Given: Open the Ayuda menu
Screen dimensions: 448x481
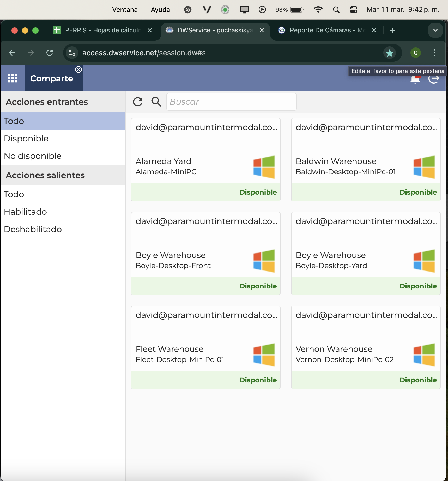Looking at the screenshot, I should point(160,10).
